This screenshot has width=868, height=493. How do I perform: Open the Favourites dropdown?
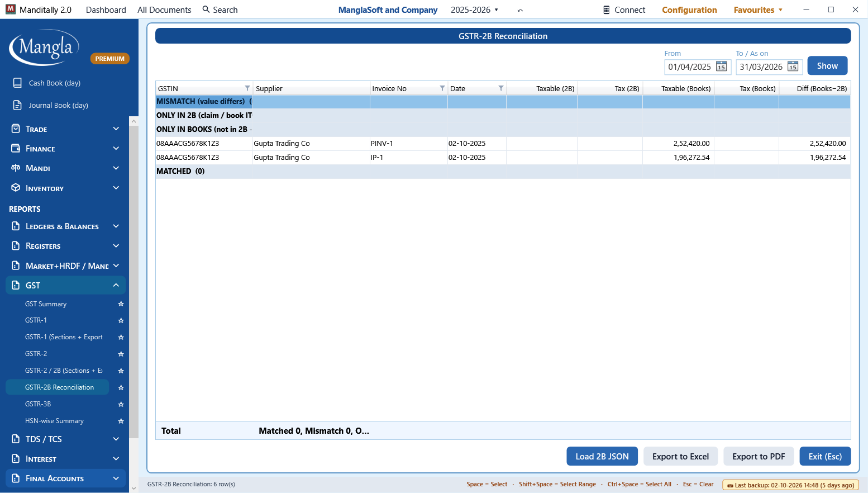(758, 10)
